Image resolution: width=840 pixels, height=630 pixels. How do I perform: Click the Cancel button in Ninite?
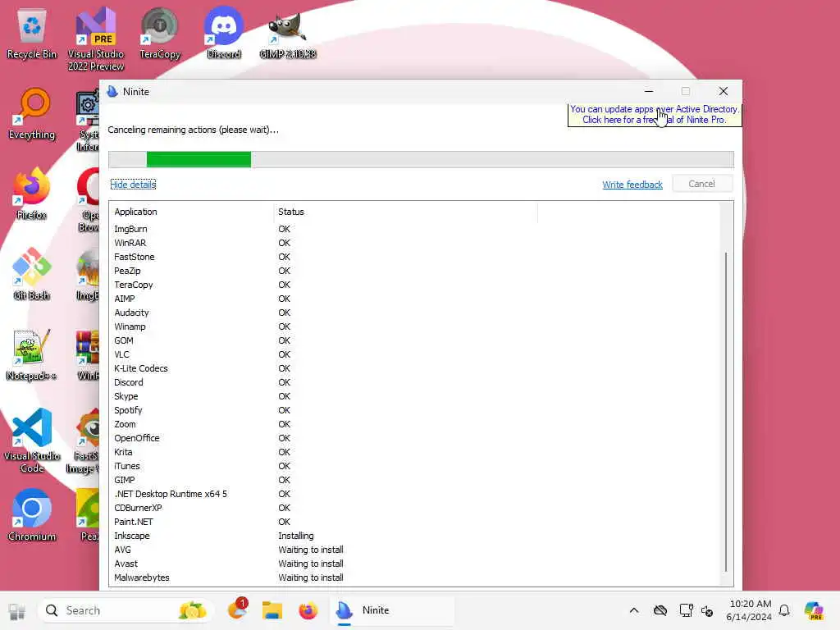(702, 184)
